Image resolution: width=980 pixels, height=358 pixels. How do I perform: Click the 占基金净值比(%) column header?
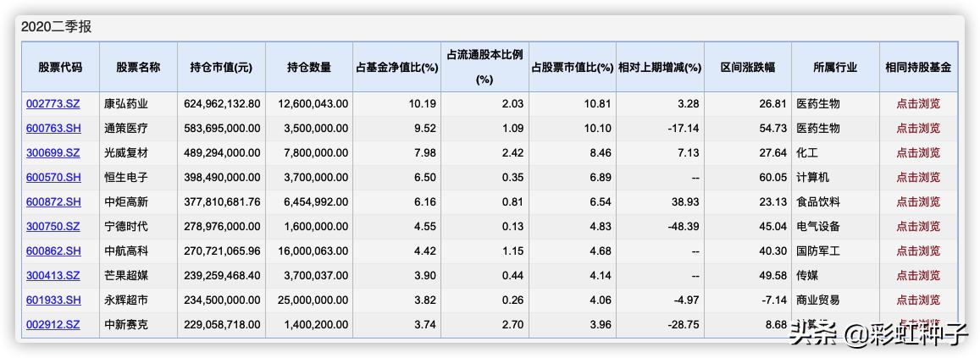coord(397,67)
